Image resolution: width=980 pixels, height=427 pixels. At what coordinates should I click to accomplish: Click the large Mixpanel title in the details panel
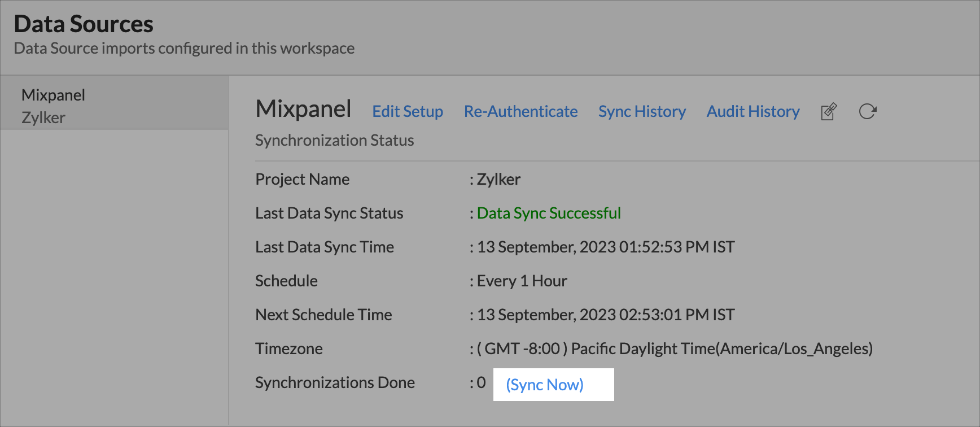point(303,109)
